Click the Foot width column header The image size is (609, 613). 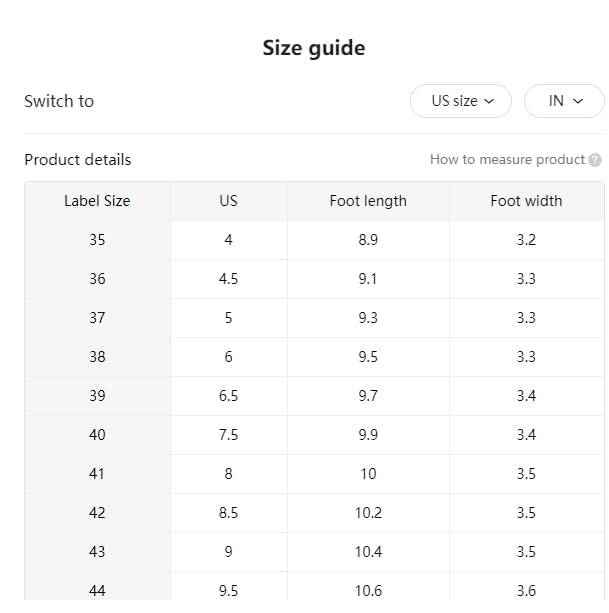click(x=526, y=201)
